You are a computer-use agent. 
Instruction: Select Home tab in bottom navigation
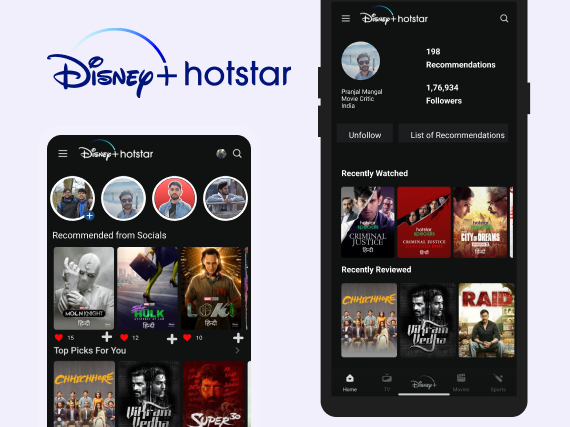(x=350, y=383)
